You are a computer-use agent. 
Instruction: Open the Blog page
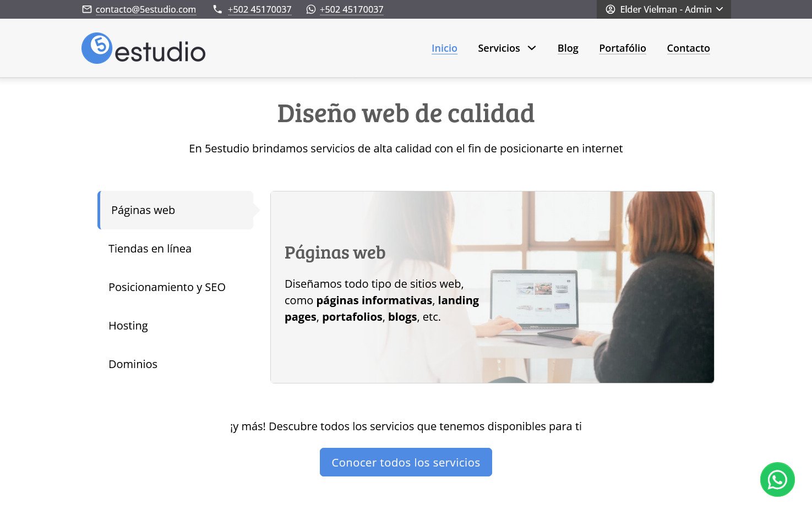pyautogui.click(x=568, y=48)
